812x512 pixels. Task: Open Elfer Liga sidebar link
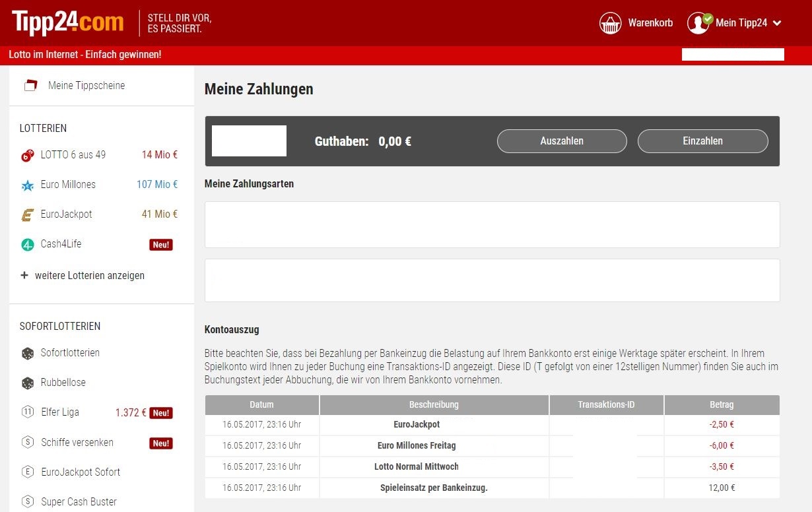click(60, 412)
